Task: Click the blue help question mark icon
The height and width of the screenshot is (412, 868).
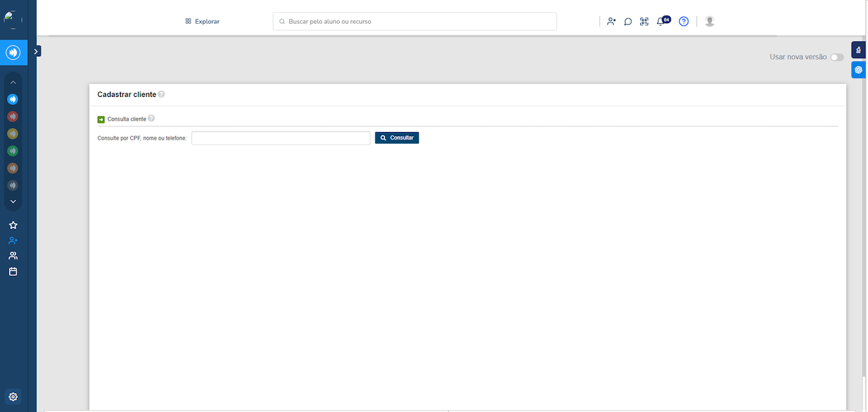Action: 684,22
